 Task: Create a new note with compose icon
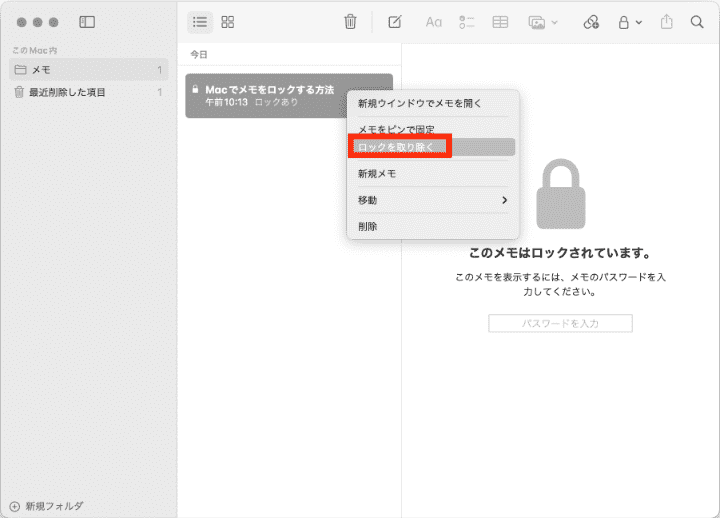click(395, 22)
